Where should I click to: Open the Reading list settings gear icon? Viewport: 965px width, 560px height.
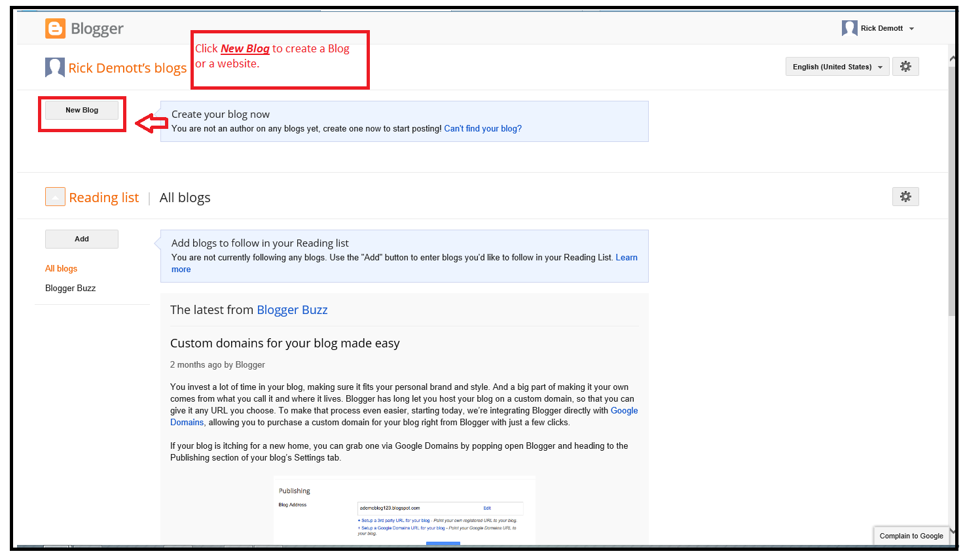[x=905, y=196]
